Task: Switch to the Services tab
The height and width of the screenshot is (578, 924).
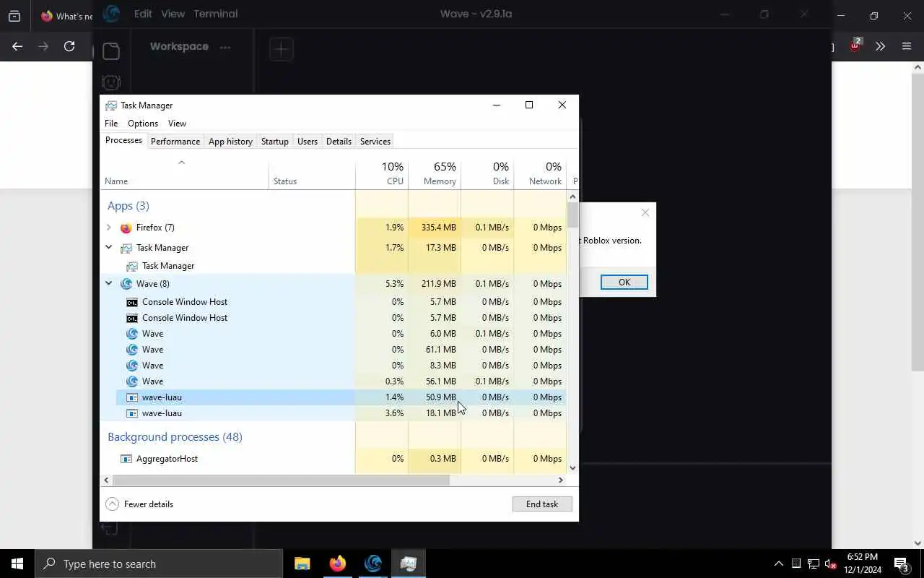Action: (375, 142)
